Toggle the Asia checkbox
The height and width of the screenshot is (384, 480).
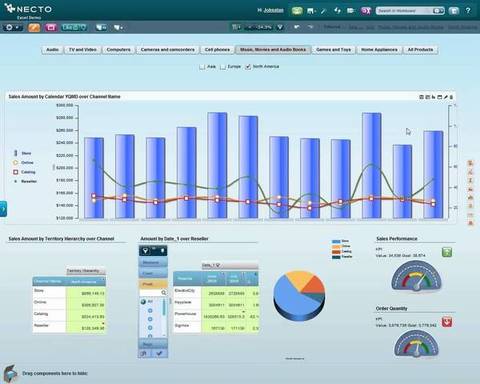(x=202, y=67)
